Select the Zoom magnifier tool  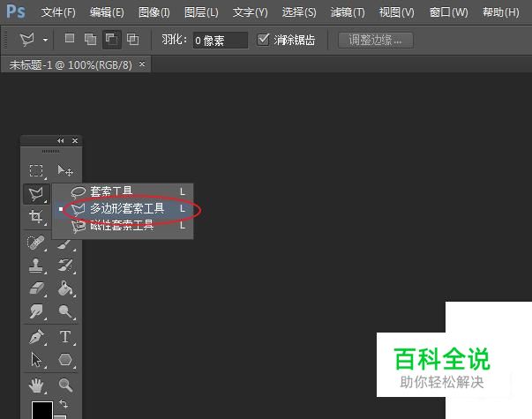tap(64, 385)
